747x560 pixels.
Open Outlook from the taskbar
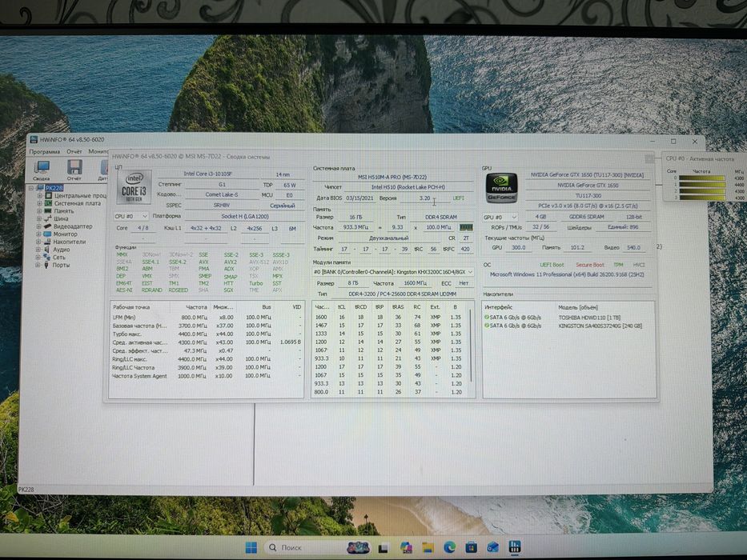tap(492, 548)
